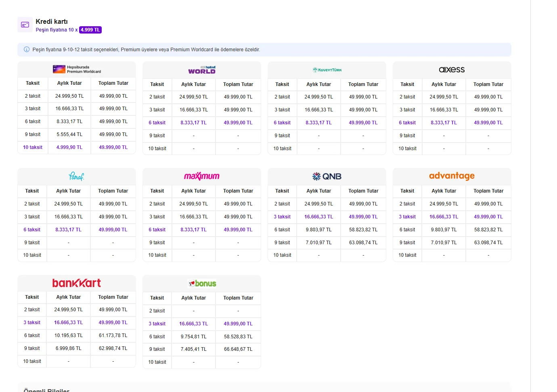This screenshot has width=557, height=392.
Task: Select the 9.754,81 TL cell
Action: click(194, 337)
